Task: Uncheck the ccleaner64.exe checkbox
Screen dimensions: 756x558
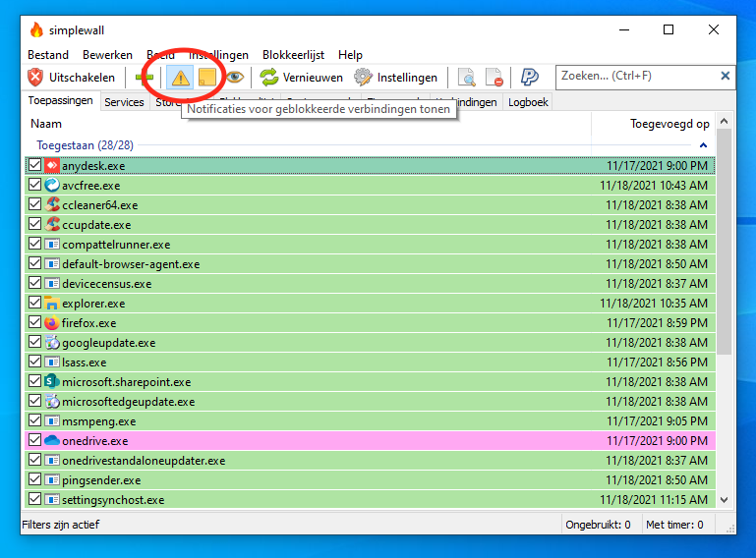Action: click(x=35, y=205)
